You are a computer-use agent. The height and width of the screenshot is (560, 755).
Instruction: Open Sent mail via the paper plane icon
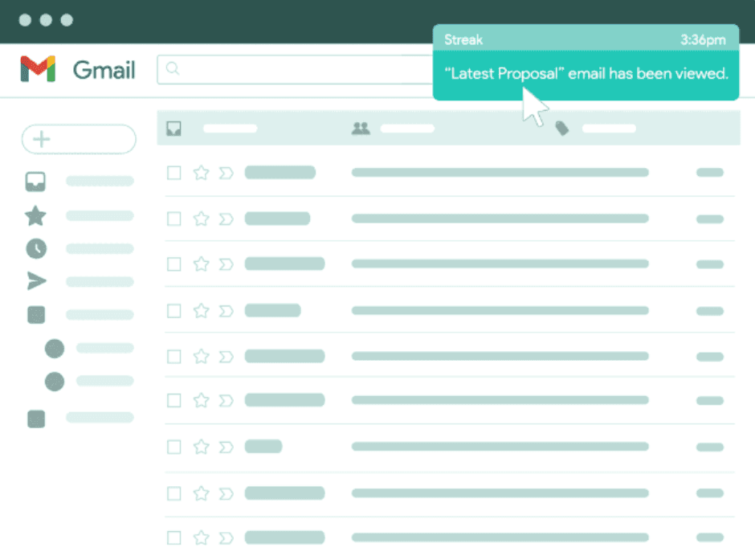(x=35, y=281)
